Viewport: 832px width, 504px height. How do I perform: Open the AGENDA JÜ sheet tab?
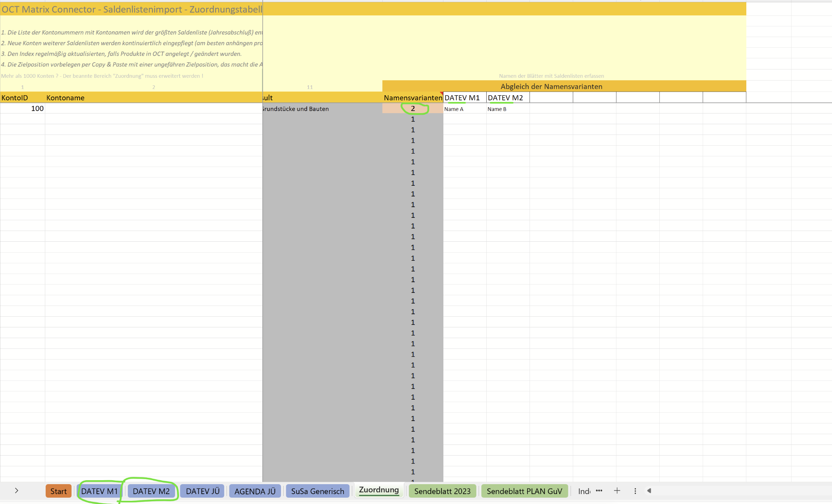(255, 491)
